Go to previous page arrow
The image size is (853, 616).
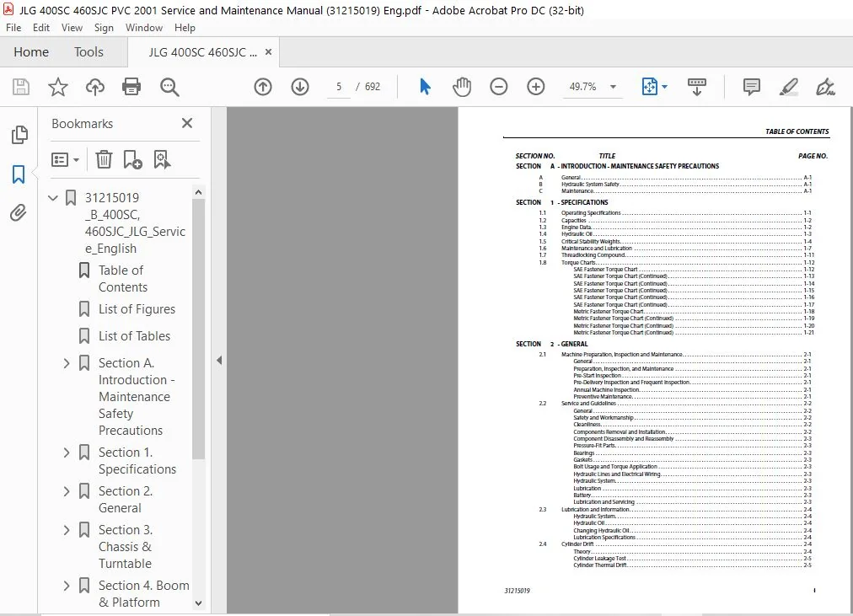coord(263,87)
